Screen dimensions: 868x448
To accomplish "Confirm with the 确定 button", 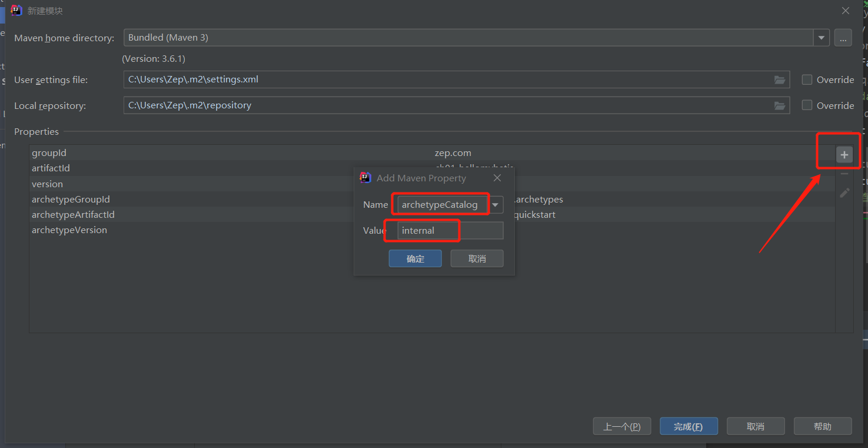I will pyautogui.click(x=415, y=258).
